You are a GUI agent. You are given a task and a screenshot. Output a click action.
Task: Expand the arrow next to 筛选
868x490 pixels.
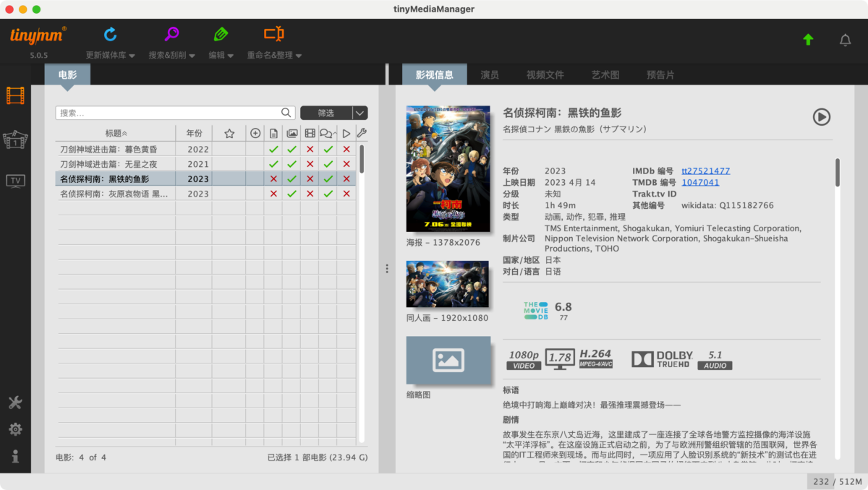pyautogui.click(x=360, y=113)
